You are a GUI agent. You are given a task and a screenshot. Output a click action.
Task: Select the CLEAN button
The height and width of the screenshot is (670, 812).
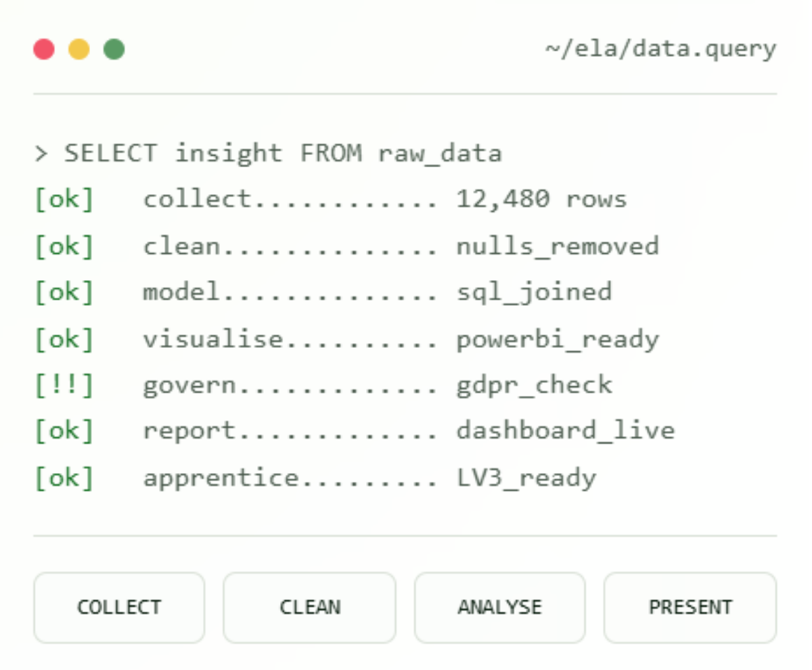pos(309,608)
